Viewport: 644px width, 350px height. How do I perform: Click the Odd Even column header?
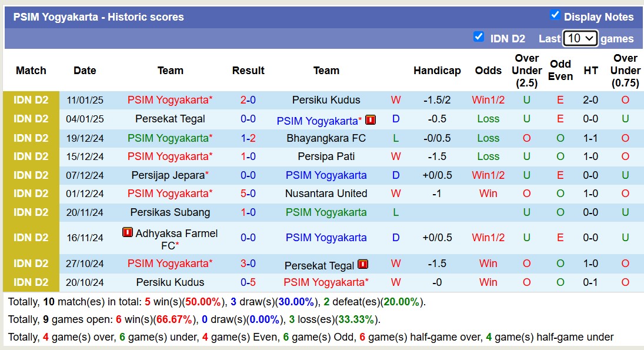560,71
